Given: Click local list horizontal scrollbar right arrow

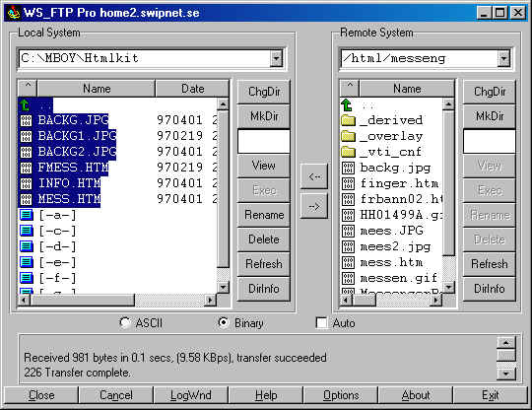Looking at the screenshot, I should coord(211,300).
